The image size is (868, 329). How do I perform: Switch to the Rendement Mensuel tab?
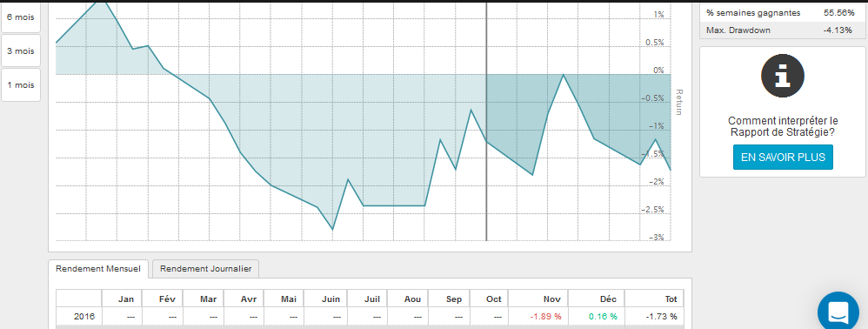98,269
